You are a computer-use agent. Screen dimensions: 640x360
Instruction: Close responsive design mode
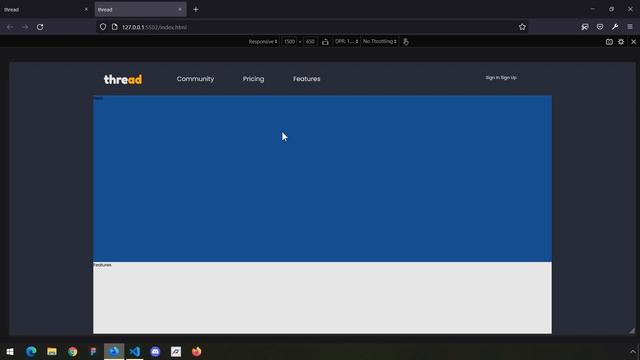(x=633, y=42)
